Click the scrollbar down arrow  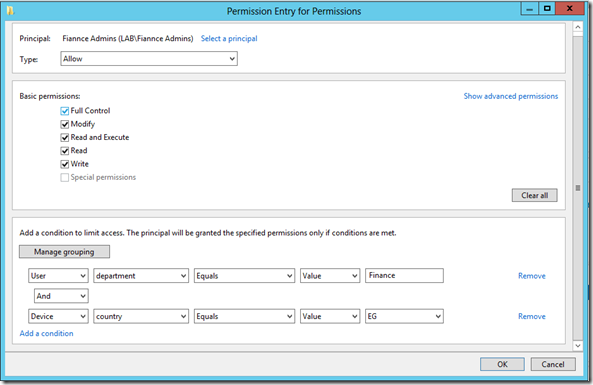coord(577,345)
